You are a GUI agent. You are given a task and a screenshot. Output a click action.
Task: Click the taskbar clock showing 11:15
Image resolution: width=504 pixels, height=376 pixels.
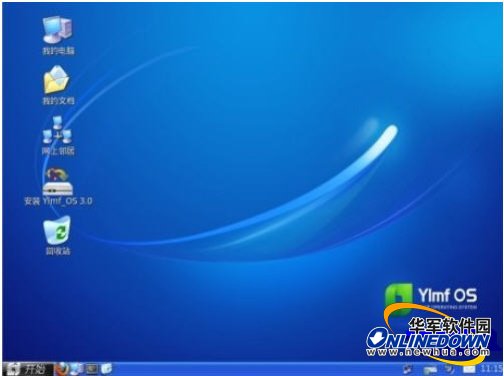click(x=491, y=369)
